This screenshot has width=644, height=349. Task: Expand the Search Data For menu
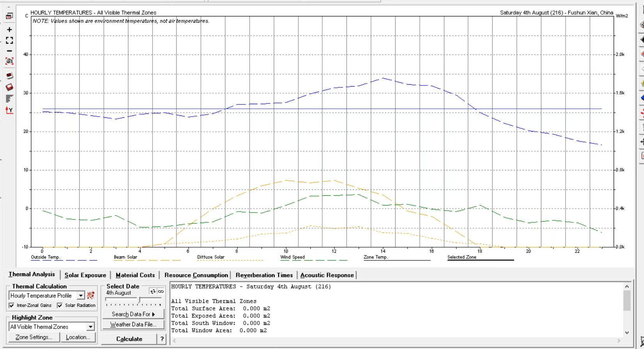tap(133, 314)
